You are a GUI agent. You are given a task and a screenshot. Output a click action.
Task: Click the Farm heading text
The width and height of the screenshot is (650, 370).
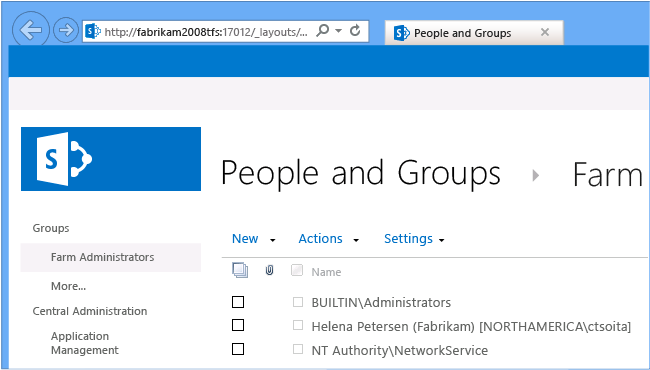tap(607, 174)
